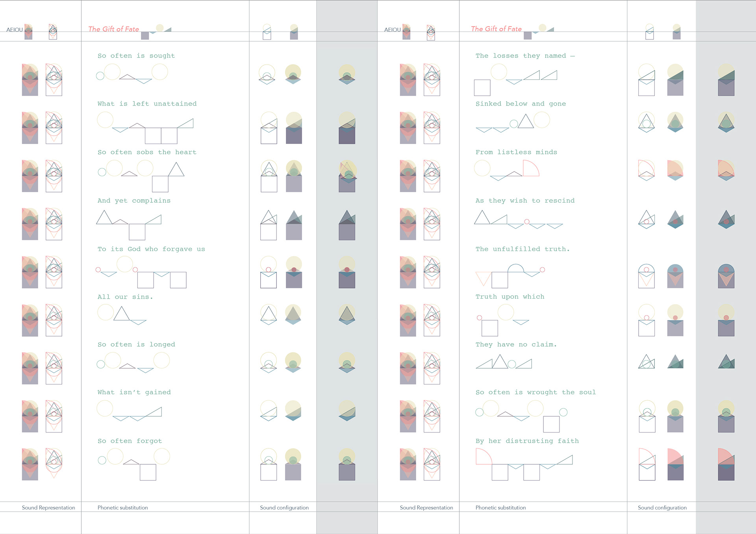Open the left 'Sound Representation' footer label
This screenshot has width=756, height=534.
point(48,508)
